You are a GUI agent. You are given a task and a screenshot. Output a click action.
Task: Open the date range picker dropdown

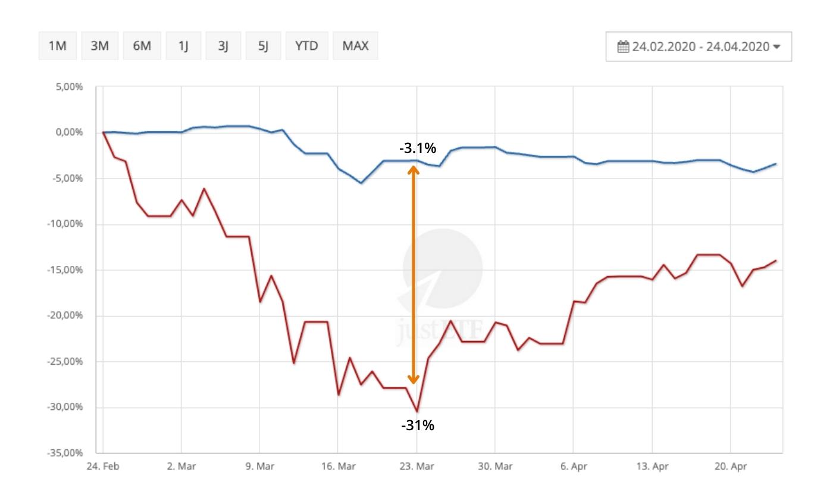[x=699, y=46]
